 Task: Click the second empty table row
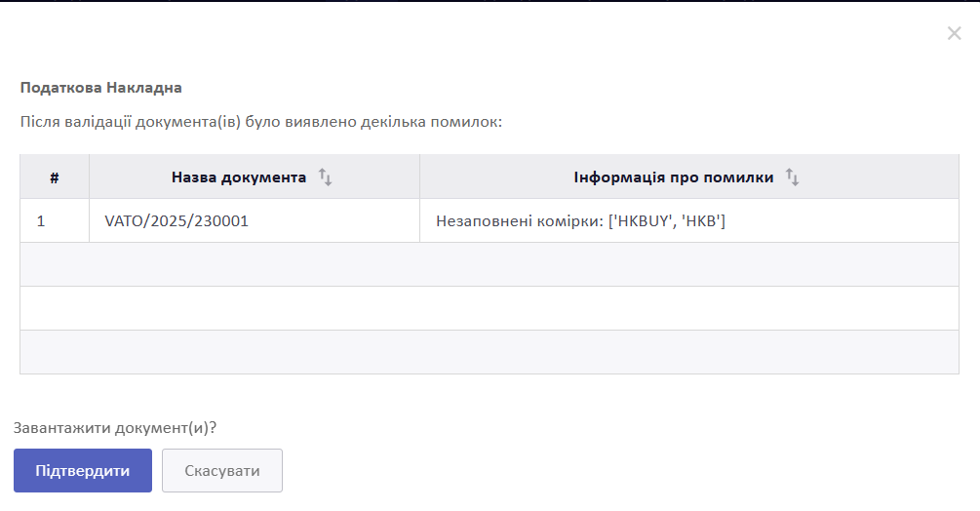[490, 308]
